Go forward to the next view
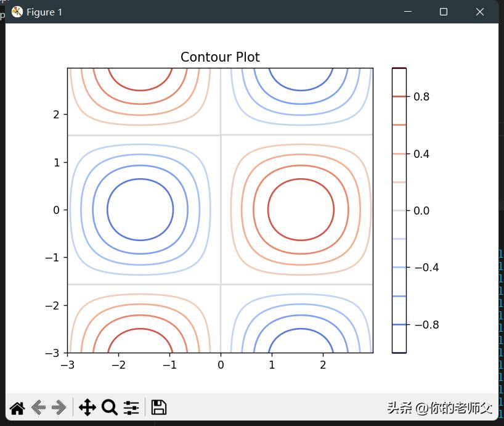The height and width of the screenshot is (426, 504). [x=59, y=407]
